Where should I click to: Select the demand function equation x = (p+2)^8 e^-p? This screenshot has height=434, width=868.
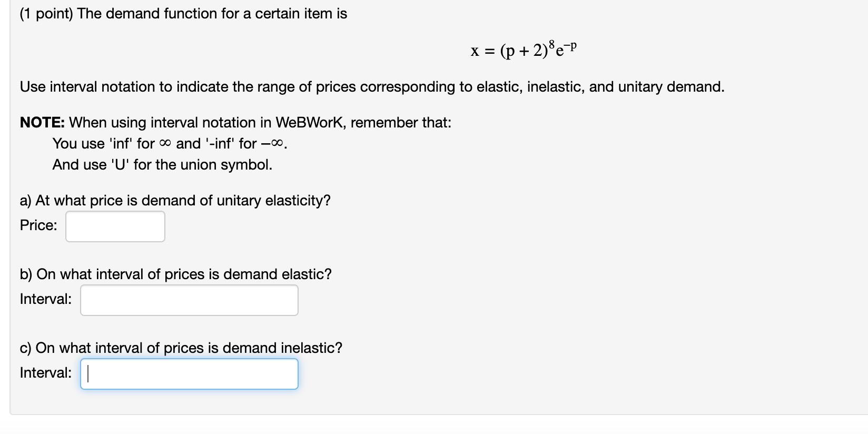(x=522, y=50)
